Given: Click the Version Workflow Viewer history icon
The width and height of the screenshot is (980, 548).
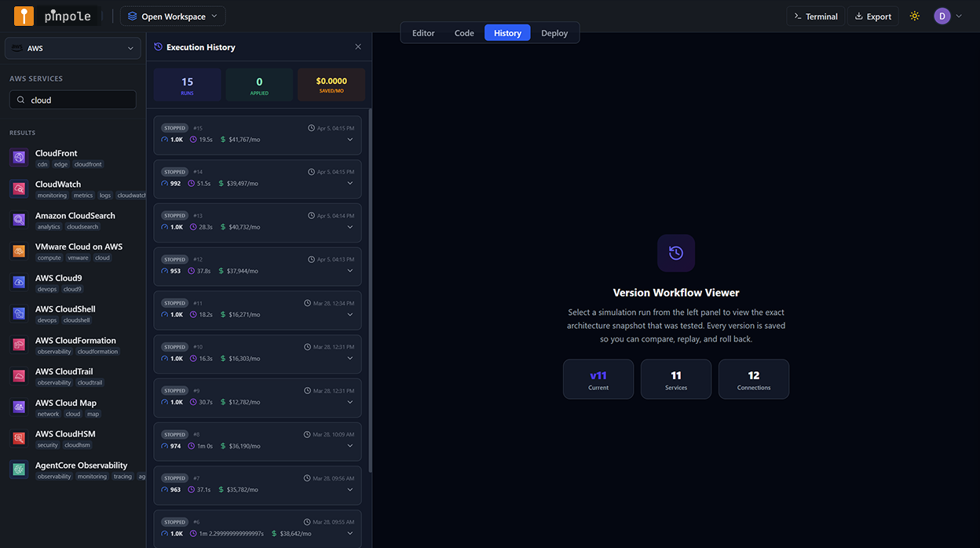Looking at the screenshot, I should [x=675, y=253].
